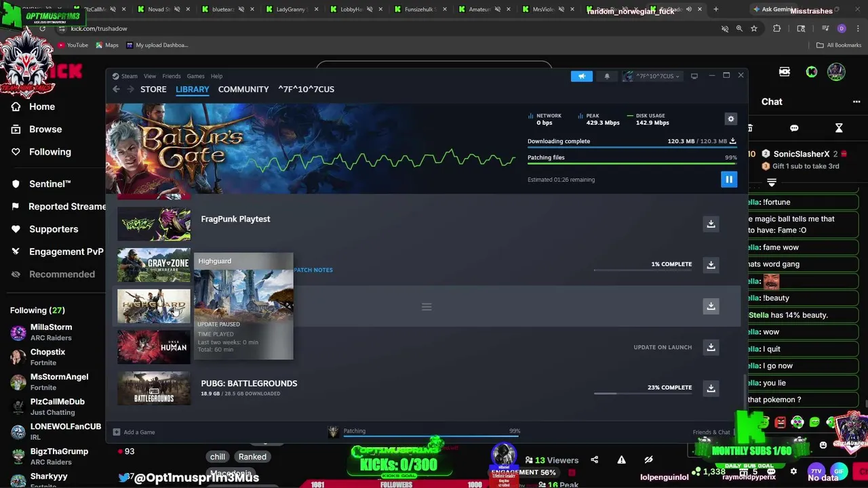Go back with Steam back arrow

tap(116, 89)
